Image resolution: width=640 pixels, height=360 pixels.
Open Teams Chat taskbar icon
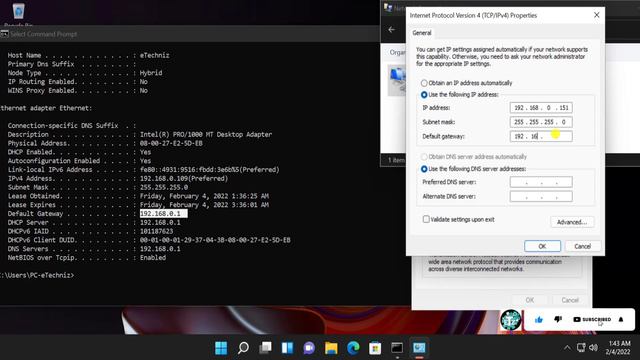coord(309,348)
